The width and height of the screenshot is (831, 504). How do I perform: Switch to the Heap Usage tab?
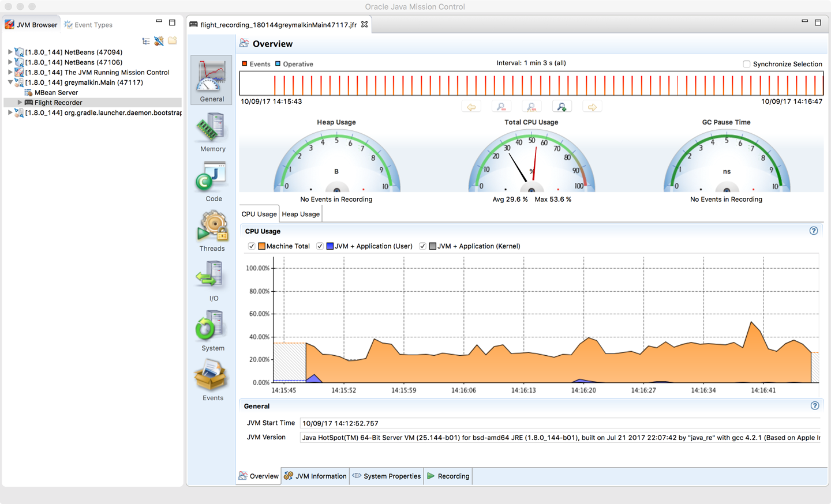pyautogui.click(x=301, y=214)
